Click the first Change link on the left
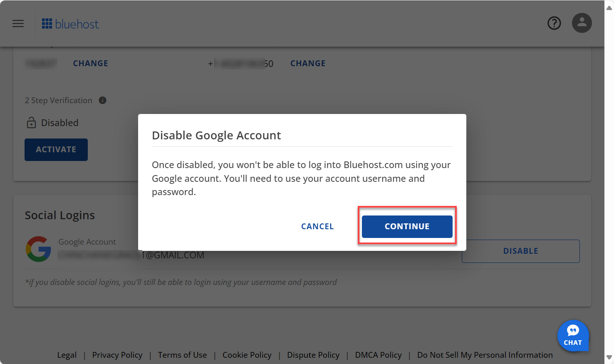The width and height of the screenshot is (614, 364). pyautogui.click(x=91, y=63)
